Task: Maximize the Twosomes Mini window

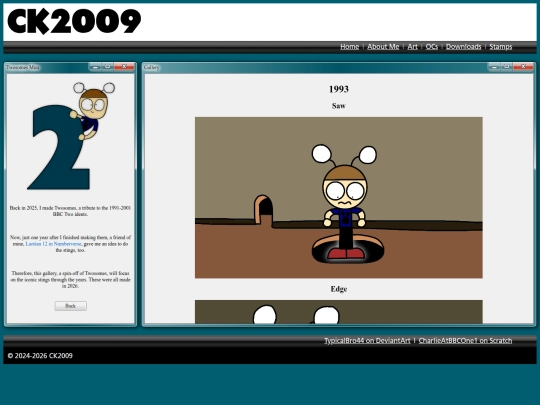Action: pyautogui.click(x=108, y=66)
